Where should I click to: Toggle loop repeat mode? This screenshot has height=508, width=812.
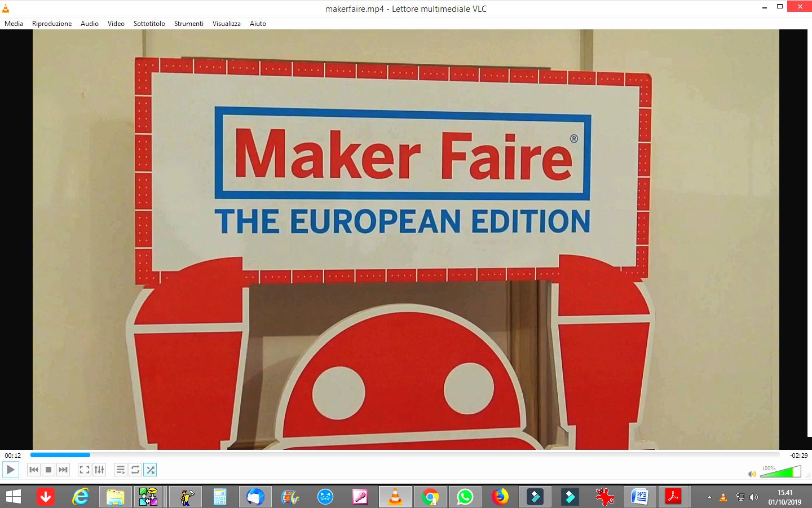tap(135, 470)
